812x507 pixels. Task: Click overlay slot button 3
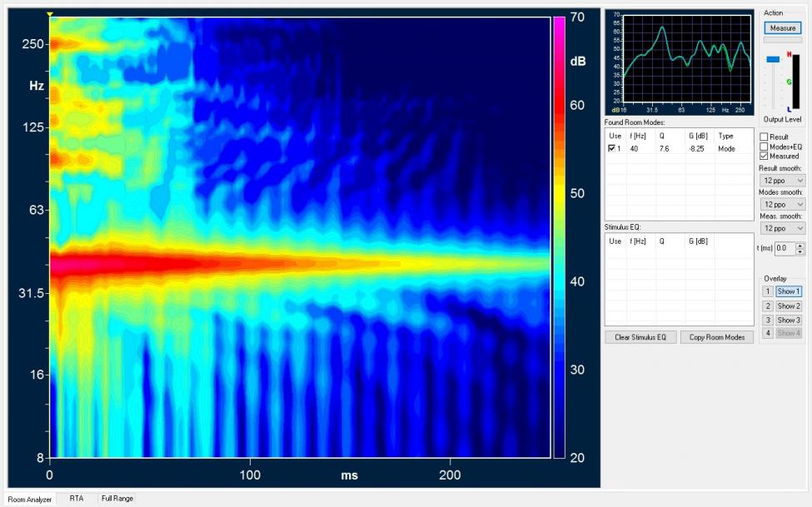pos(768,320)
